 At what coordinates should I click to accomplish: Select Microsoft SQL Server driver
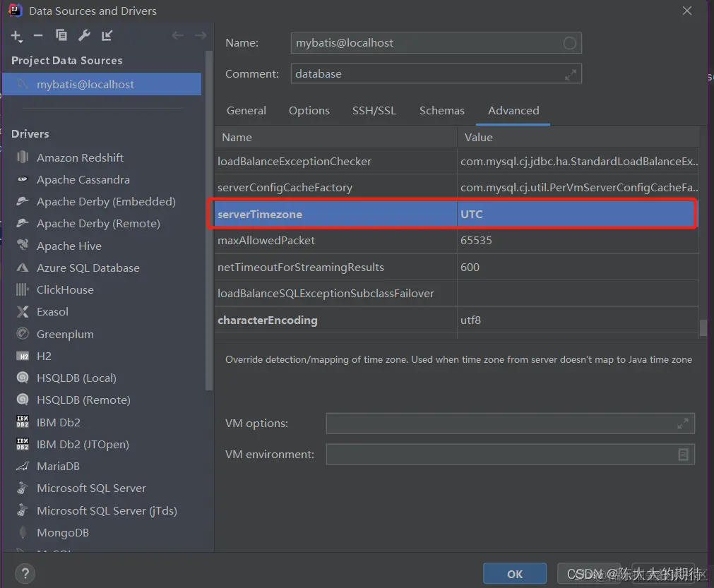point(91,488)
